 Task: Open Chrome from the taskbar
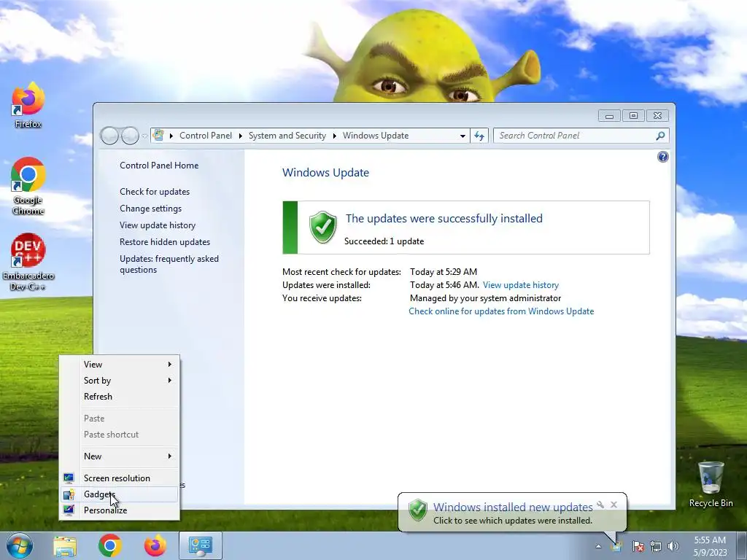[110, 545]
